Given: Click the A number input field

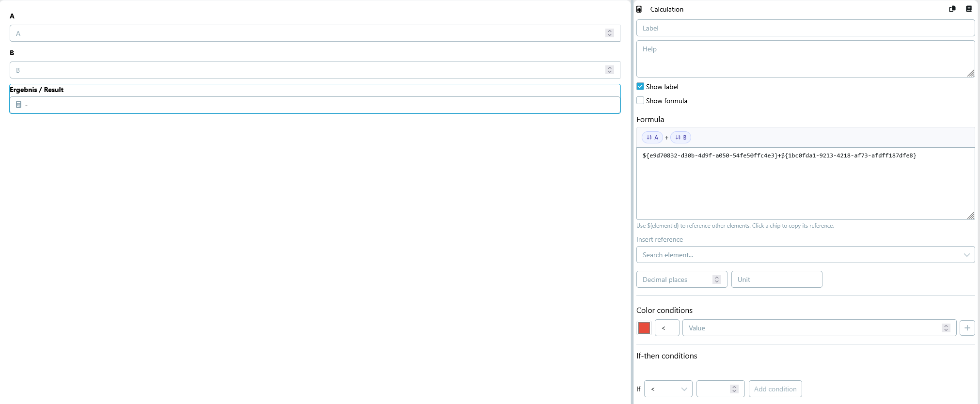Looking at the screenshot, I should [315, 33].
